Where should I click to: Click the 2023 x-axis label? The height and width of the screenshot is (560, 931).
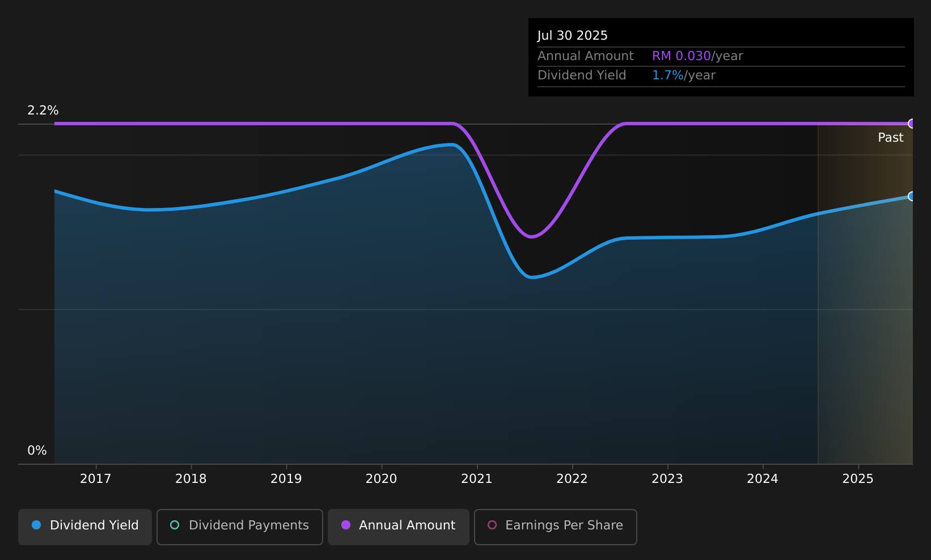click(x=667, y=479)
